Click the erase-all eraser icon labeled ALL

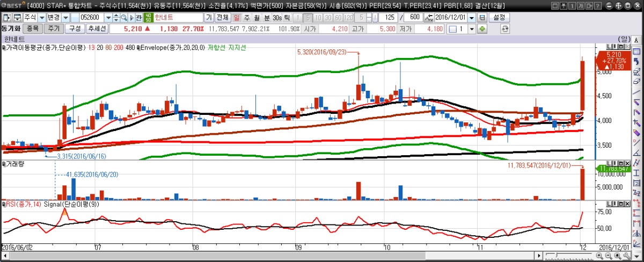636,72
